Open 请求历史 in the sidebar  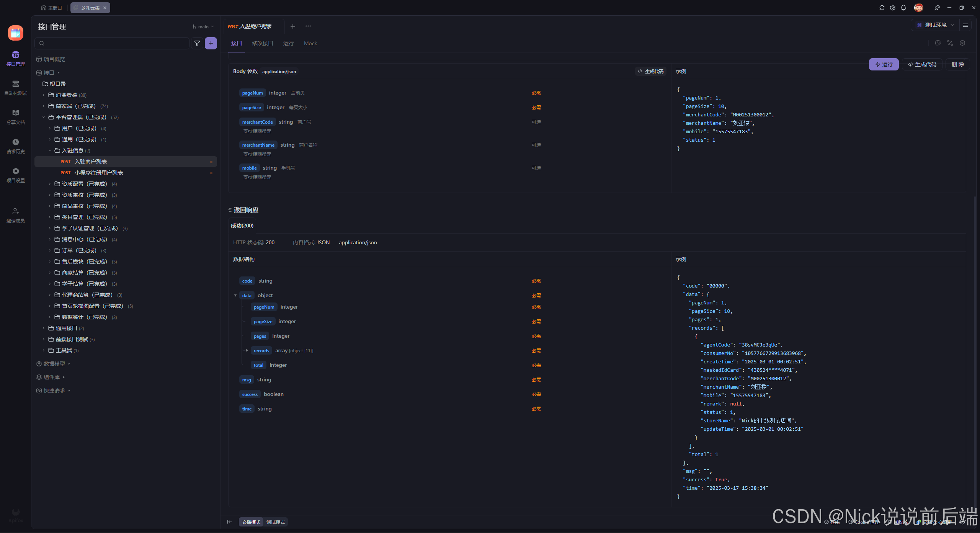[x=16, y=146]
